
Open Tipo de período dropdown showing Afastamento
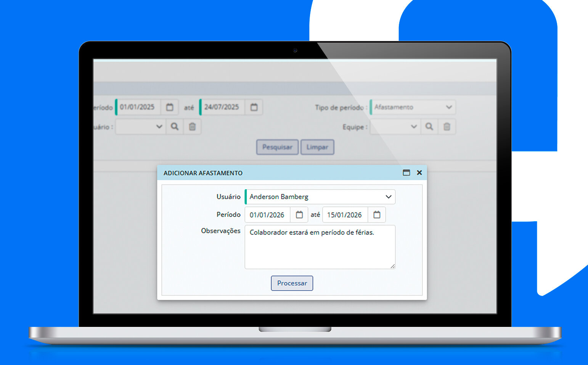[x=413, y=107]
